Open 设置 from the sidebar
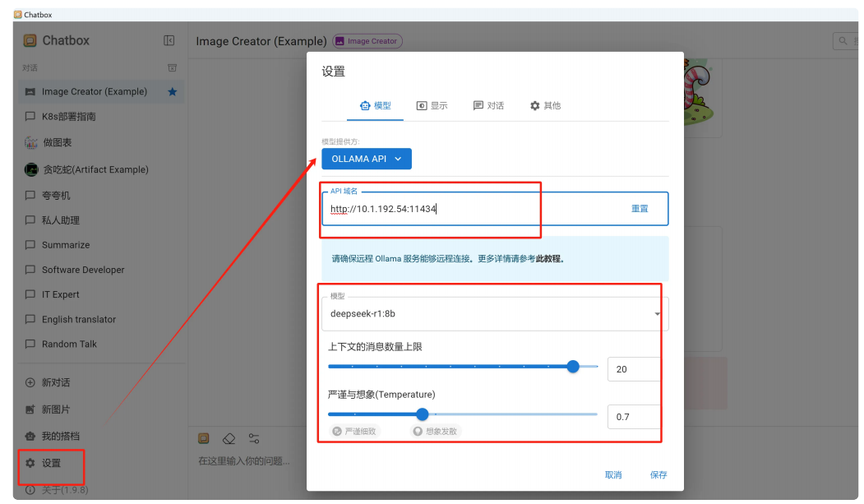 [x=101, y=463]
